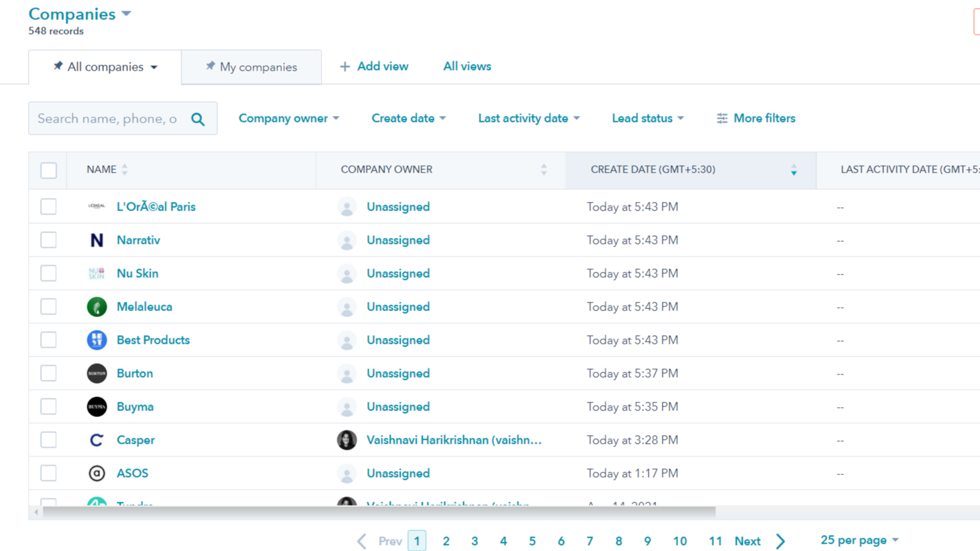Select the checkbox for Melaleuca row

pyautogui.click(x=48, y=306)
